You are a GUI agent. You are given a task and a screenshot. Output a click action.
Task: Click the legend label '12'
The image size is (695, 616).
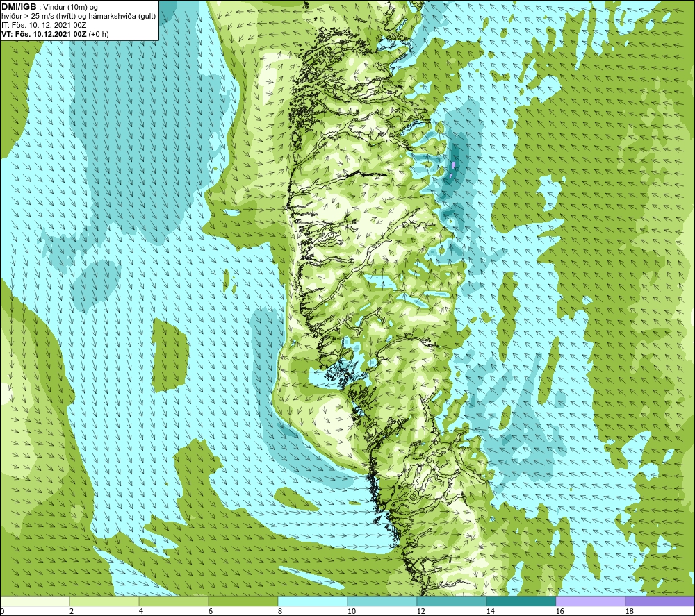420,611
